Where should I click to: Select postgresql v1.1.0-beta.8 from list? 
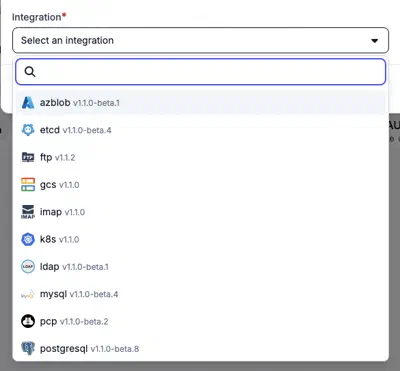201,349
